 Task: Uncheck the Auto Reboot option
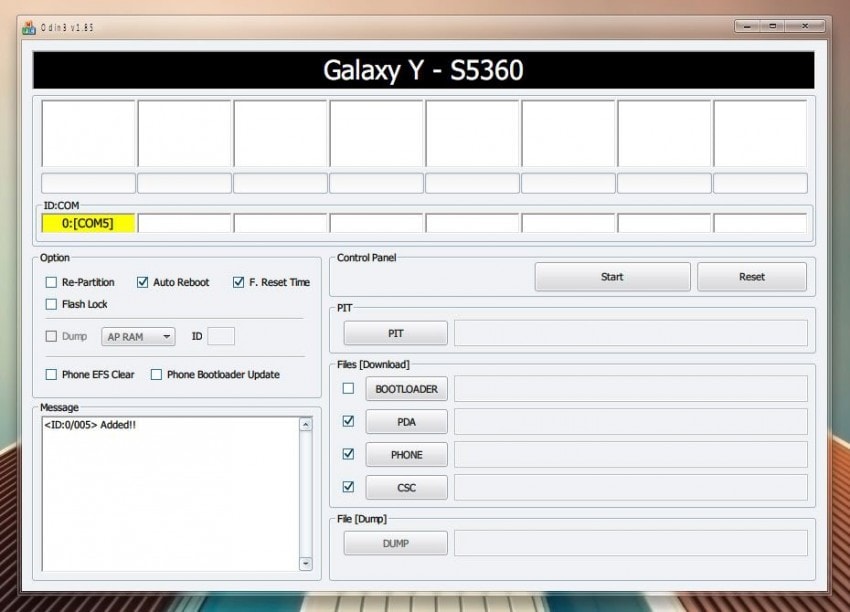point(143,282)
